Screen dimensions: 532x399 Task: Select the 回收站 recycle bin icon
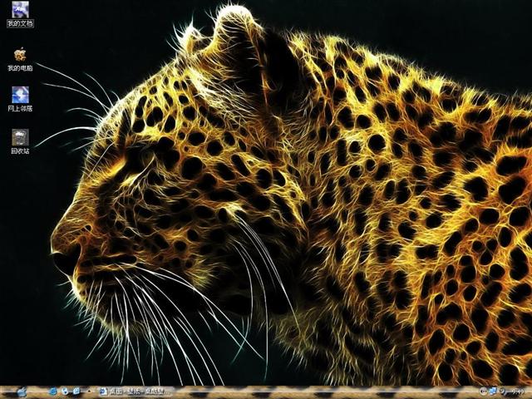(x=20, y=141)
